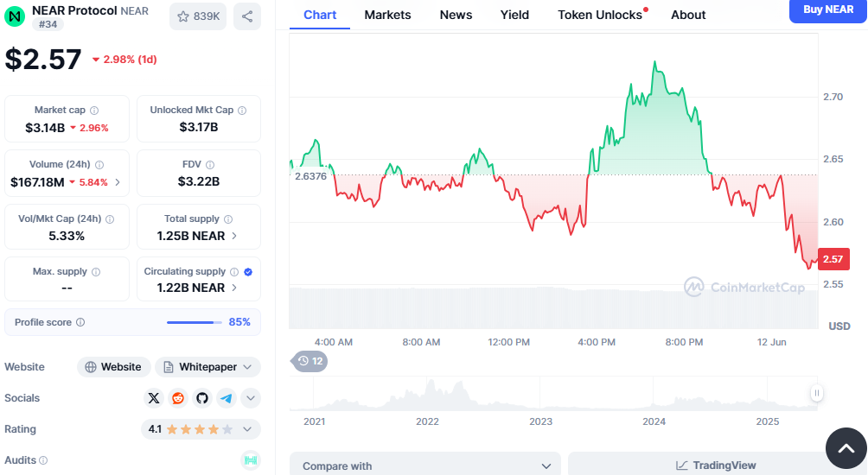Add NEAR to watchlist via star button
Screen dimensions: 868x475
[198, 16]
